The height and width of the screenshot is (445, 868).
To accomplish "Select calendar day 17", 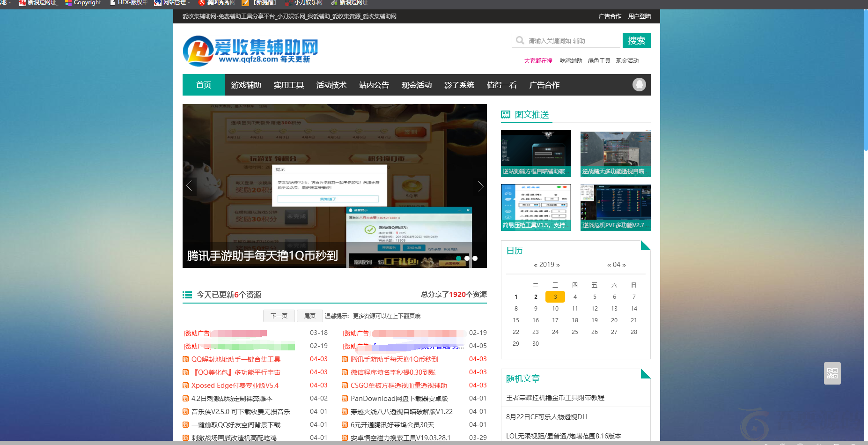I will coord(555,320).
